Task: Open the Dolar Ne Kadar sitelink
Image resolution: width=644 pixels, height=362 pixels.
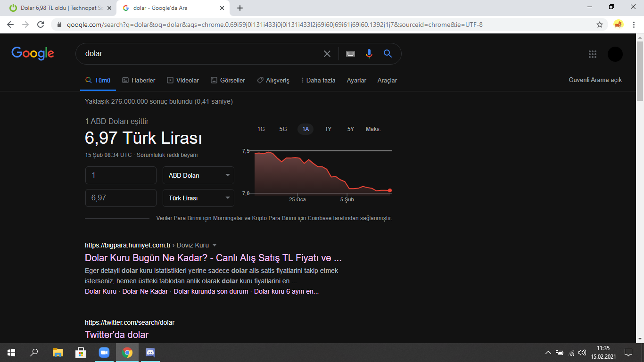Action: point(145,291)
